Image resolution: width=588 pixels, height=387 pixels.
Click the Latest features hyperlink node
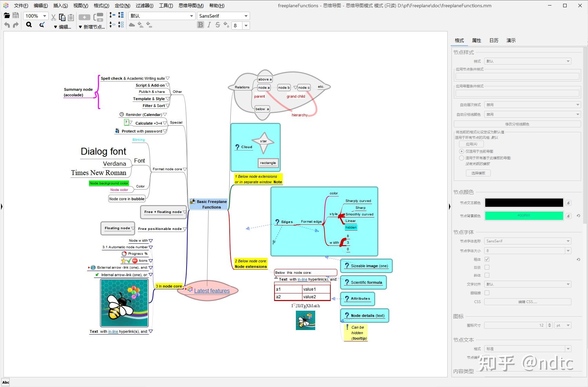[212, 291]
